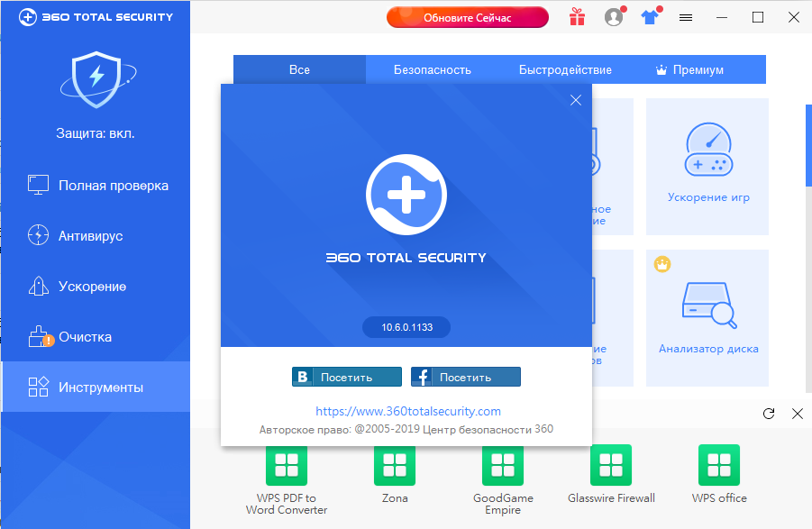Image resolution: width=812 pixels, height=529 pixels.
Task: Open Антивирус section in sidebar
Action: (x=96, y=235)
